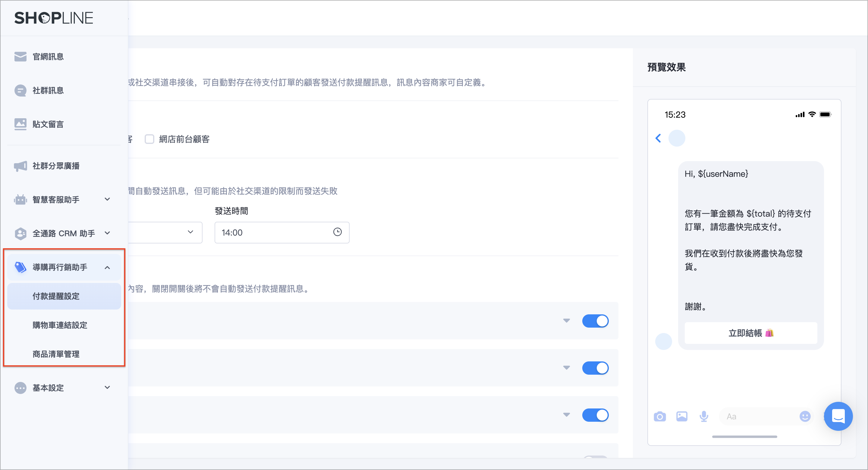
Task: Select 付款提醒設定 submenu item
Action: coord(64,296)
